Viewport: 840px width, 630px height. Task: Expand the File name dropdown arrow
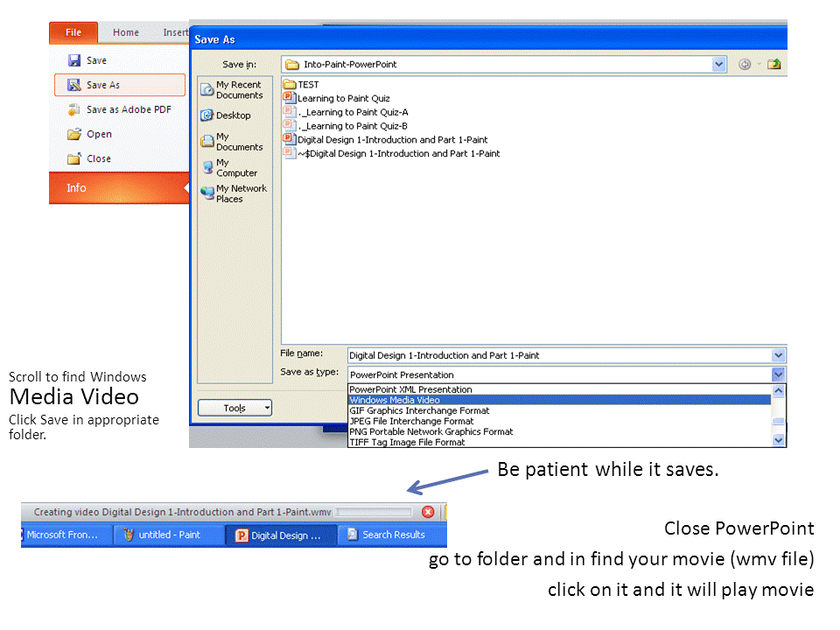(779, 354)
